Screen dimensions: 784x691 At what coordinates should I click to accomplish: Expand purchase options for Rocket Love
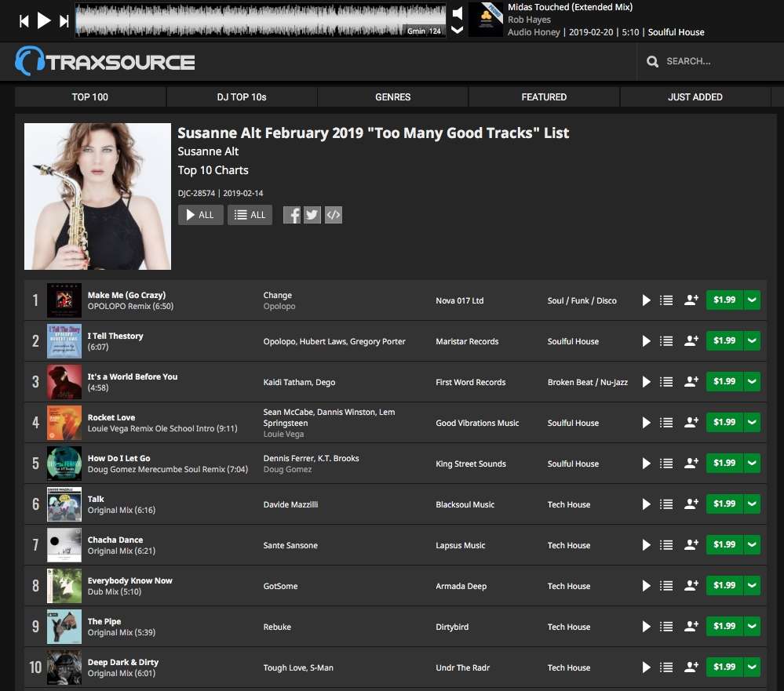tap(752, 422)
